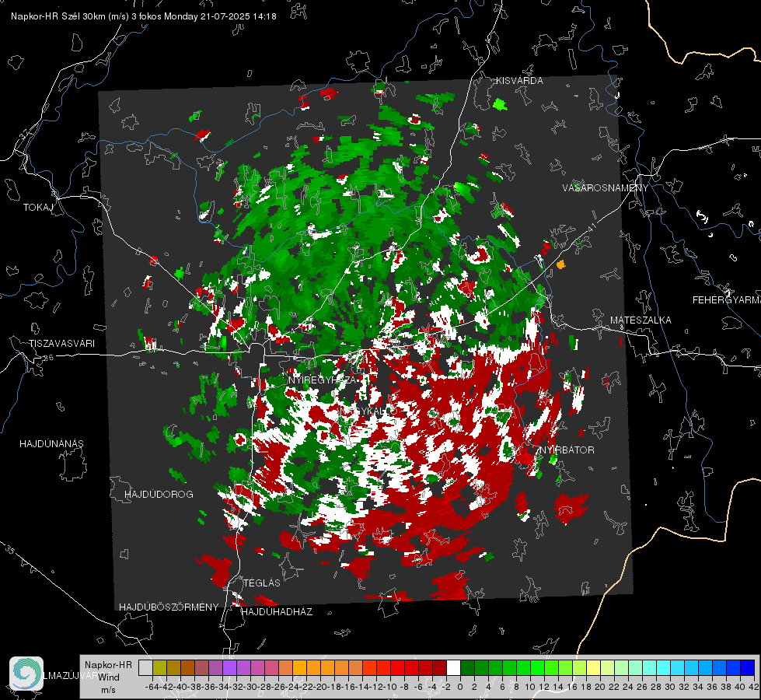
Task: Click the TOKAJ town label
Action: 38,208
